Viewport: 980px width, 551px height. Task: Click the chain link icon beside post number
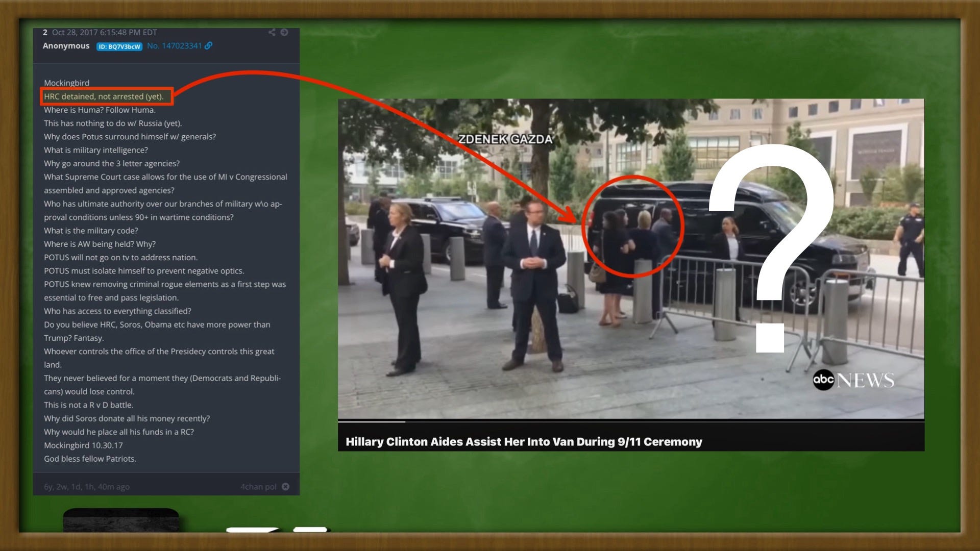[208, 46]
